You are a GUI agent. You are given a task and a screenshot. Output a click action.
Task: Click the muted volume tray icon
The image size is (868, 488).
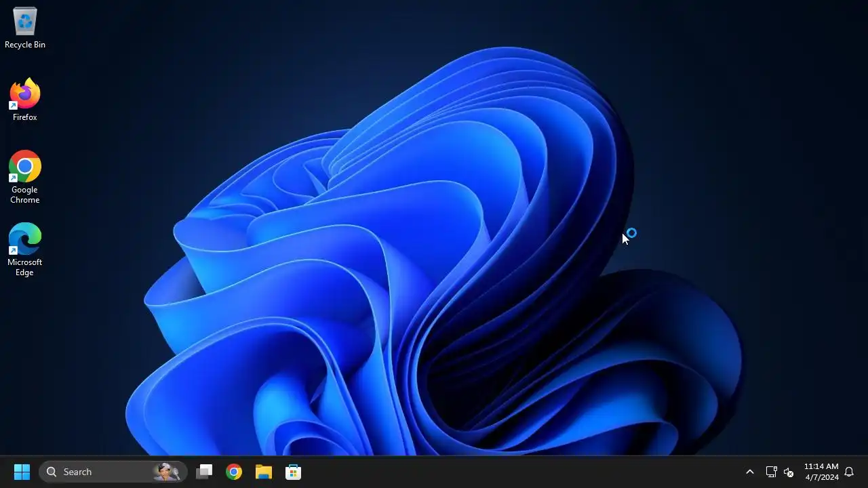coord(789,472)
